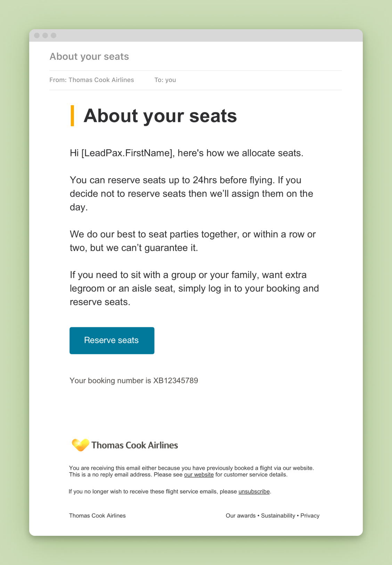Open the Our awards footer link
Screen dimensions: 392x565
[240, 516]
